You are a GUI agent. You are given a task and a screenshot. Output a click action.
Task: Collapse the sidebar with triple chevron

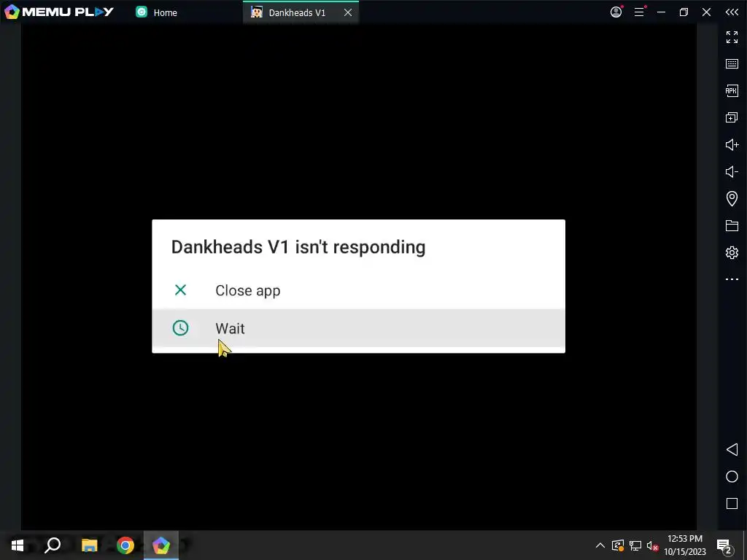[732, 12]
